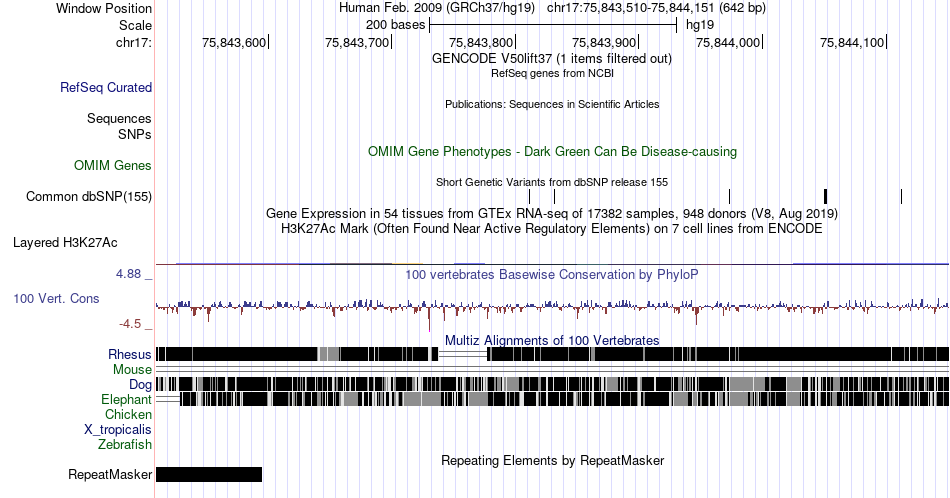Select the Common dbSNP(155) track label

[89, 196]
